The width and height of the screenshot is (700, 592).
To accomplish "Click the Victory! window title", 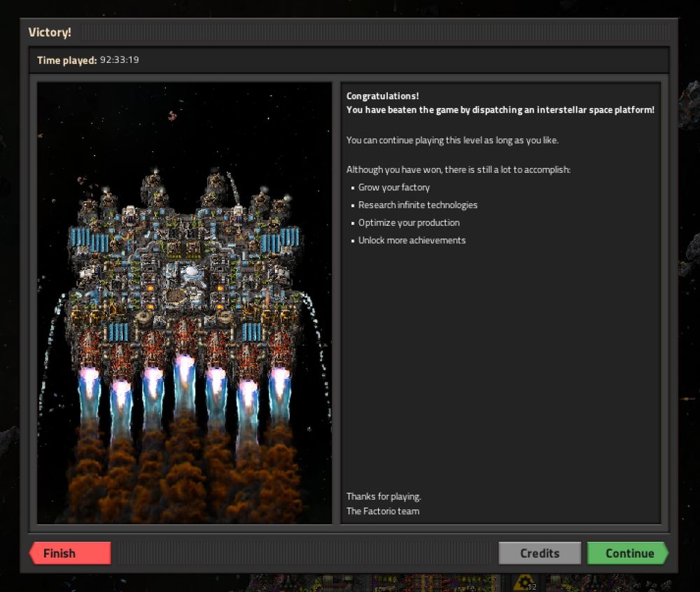I will pos(50,32).
